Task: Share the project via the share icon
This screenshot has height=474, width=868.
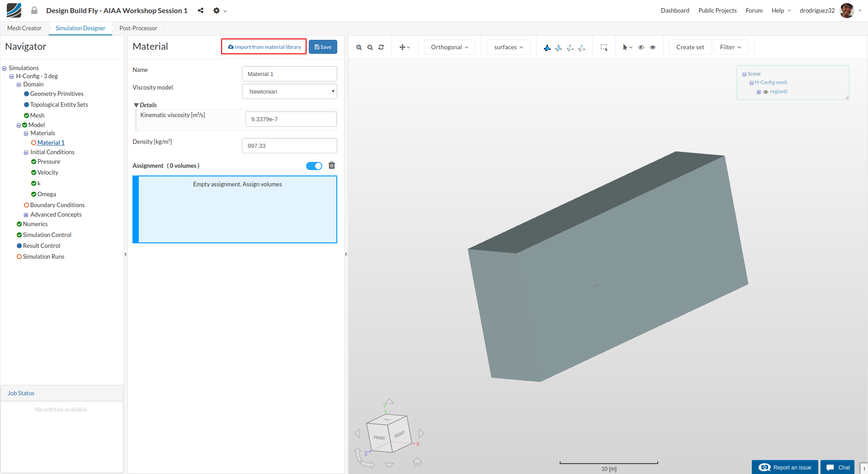Action: pos(200,10)
